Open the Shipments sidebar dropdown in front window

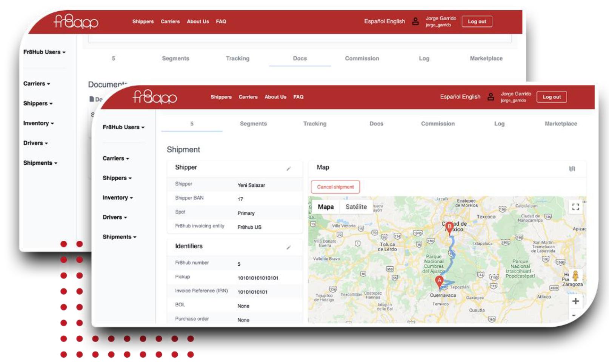[x=119, y=237]
